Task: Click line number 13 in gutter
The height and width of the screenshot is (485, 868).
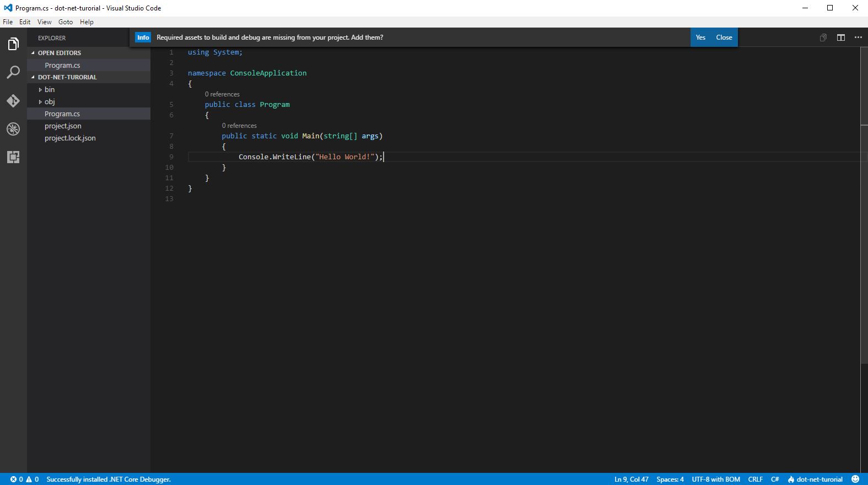Action: point(169,199)
